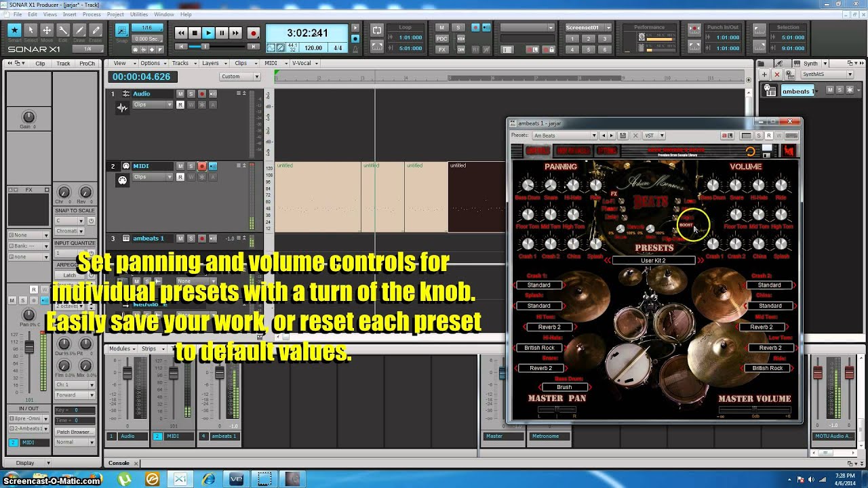Rewind the transport

181,33
